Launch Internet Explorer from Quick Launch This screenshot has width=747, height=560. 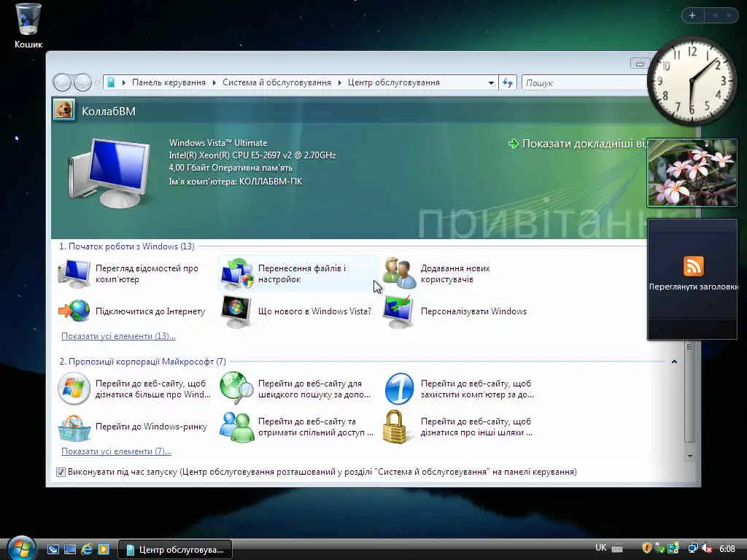coord(87,550)
